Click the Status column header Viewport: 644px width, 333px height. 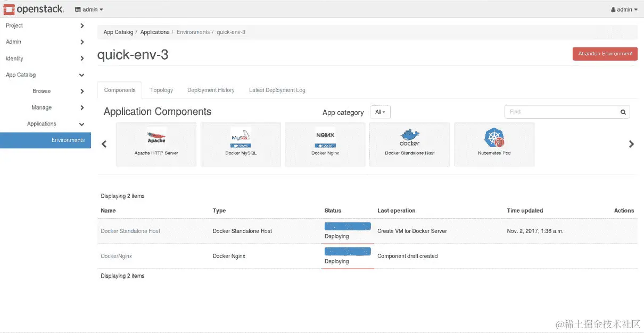tap(333, 211)
